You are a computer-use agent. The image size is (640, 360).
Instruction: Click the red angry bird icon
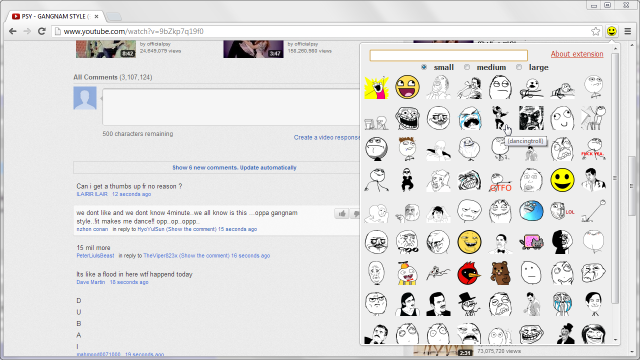click(x=469, y=273)
